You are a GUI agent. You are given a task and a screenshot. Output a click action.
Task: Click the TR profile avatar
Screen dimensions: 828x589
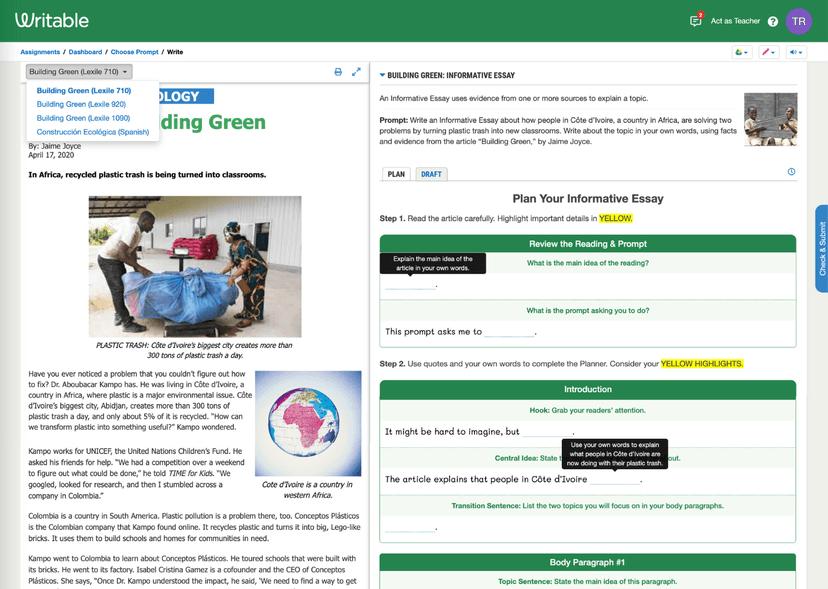coord(798,20)
